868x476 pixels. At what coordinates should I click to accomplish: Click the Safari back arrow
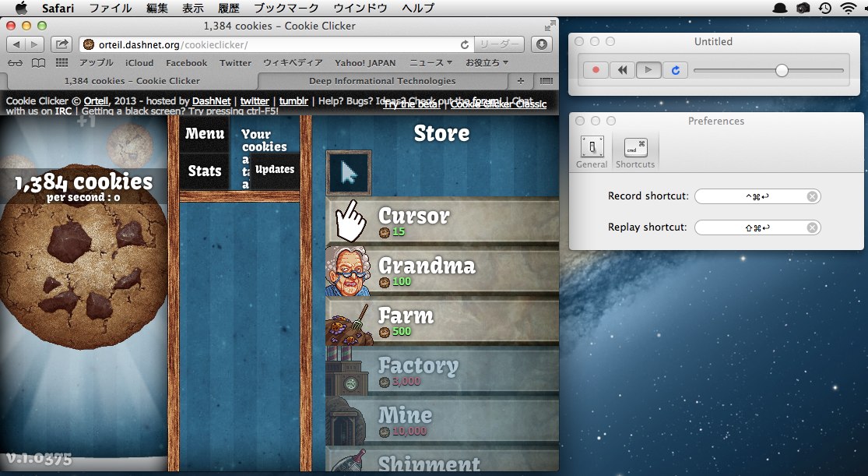pos(16,44)
